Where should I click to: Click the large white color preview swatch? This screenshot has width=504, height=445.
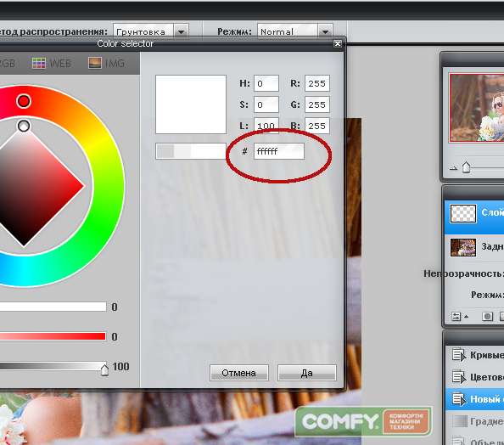click(x=191, y=104)
